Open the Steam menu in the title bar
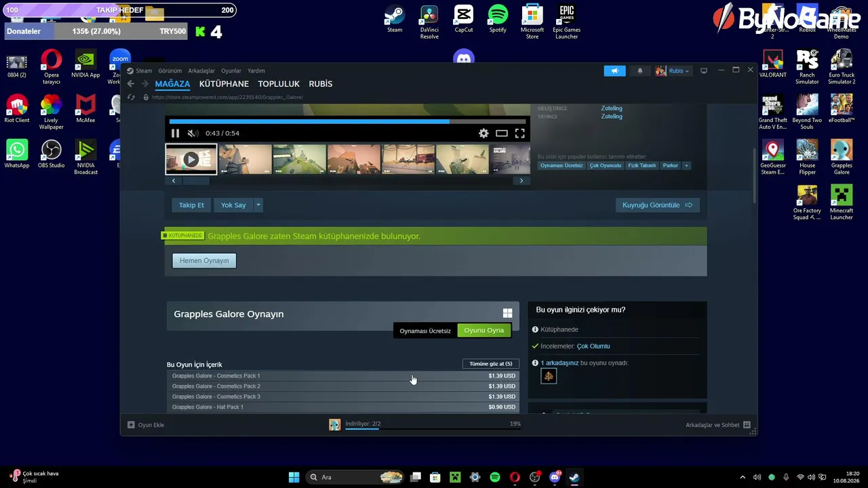Viewport: 868px width, 488px height. click(x=139, y=70)
